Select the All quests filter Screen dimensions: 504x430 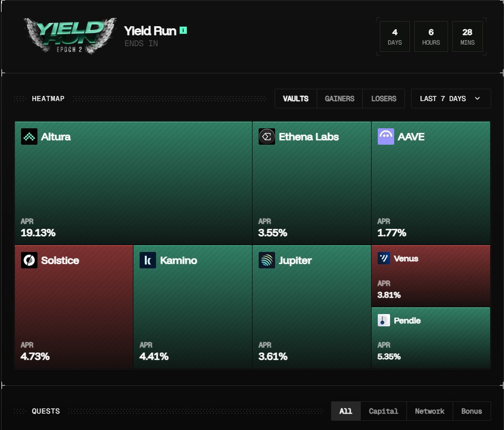coord(346,411)
